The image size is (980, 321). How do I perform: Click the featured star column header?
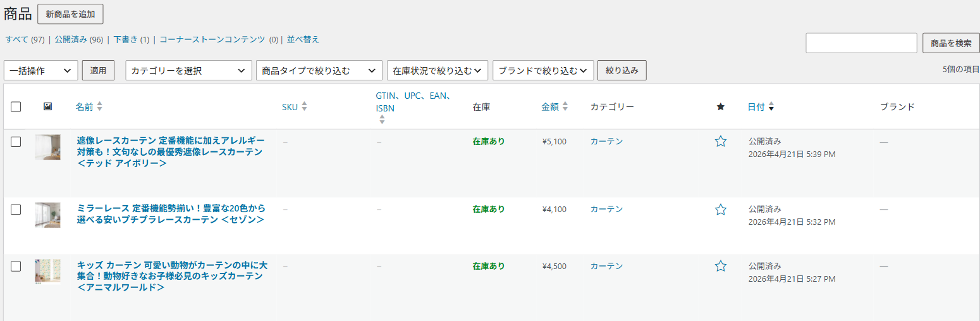(x=720, y=107)
